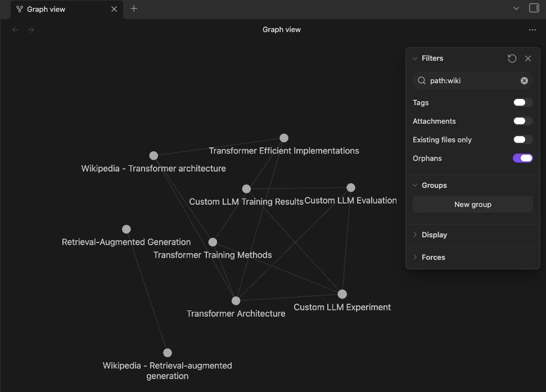Screen dimensions: 546x392
Task: Enable Existing files only toggle
Action: tap(523, 140)
